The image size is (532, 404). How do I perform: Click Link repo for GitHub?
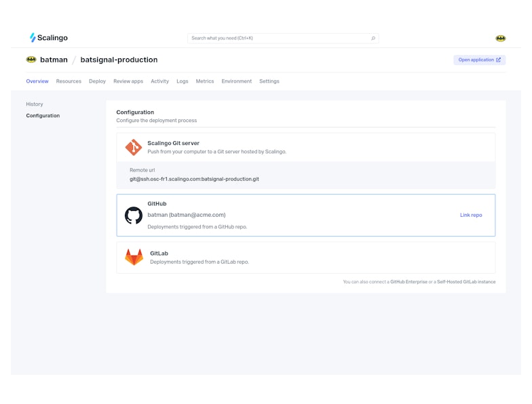click(x=471, y=215)
